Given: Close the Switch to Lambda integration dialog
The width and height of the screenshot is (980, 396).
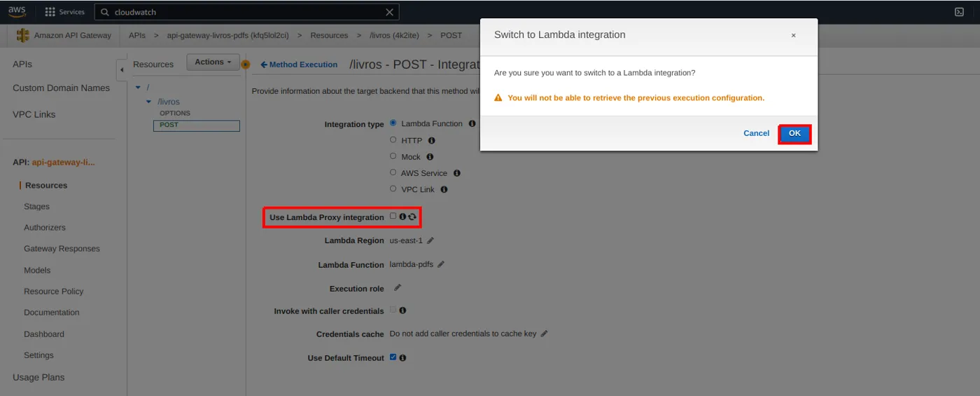Looking at the screenshot, I should pos(793,35).
